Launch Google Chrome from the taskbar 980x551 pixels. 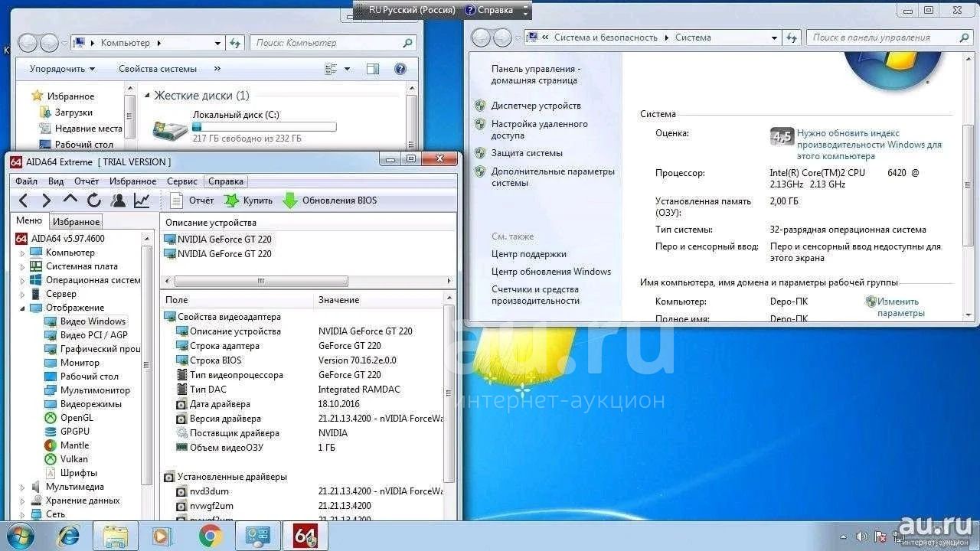[x=211, y=536]
